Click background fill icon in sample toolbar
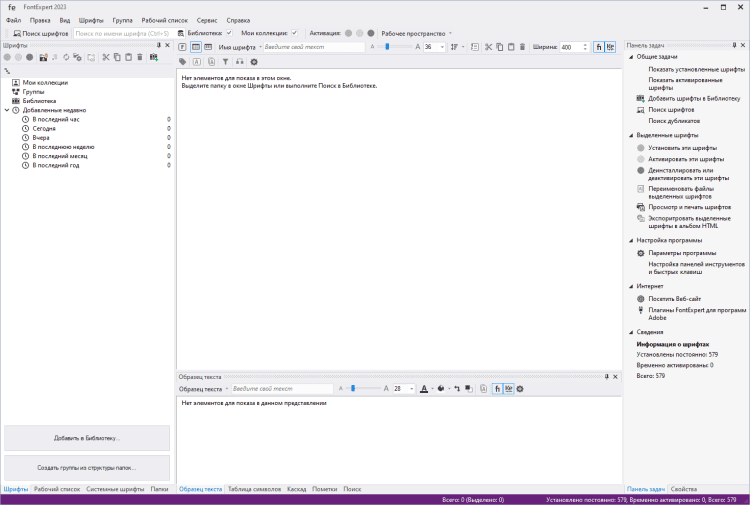The width and height of the screenshot is (750, 505). (x=441, y=389)
